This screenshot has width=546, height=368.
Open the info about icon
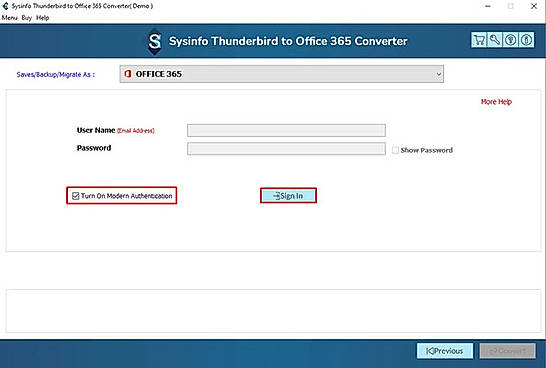[526, 40]
